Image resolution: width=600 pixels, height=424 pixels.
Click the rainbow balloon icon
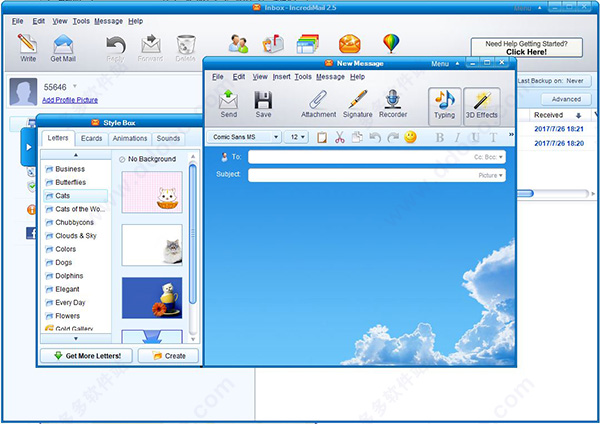click(391, 43)
